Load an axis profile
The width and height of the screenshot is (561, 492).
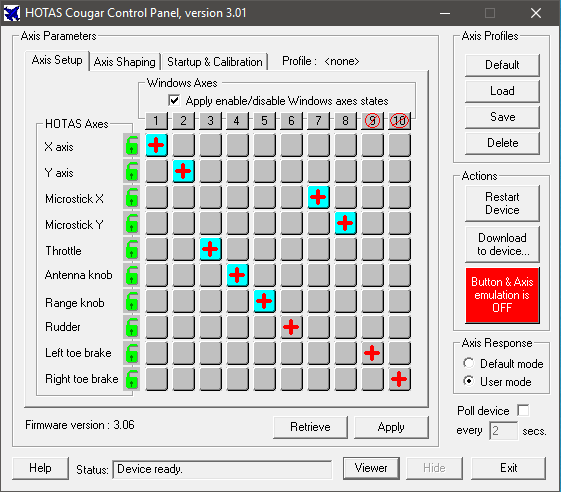[x=502, y=91]
